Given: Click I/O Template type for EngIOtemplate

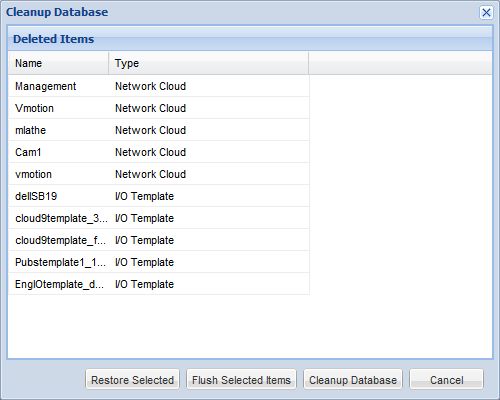Looking at the screenshot, I should [x=144, y=284].
